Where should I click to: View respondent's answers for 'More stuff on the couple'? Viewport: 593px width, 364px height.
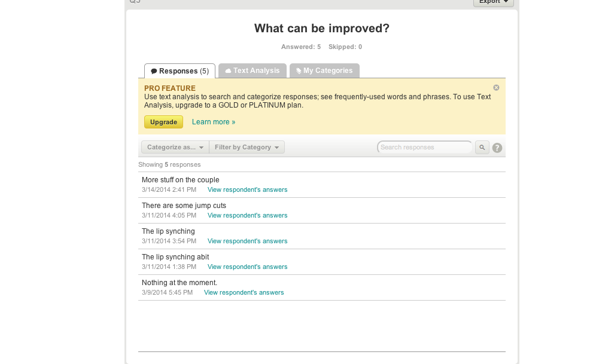click(247, 190)
